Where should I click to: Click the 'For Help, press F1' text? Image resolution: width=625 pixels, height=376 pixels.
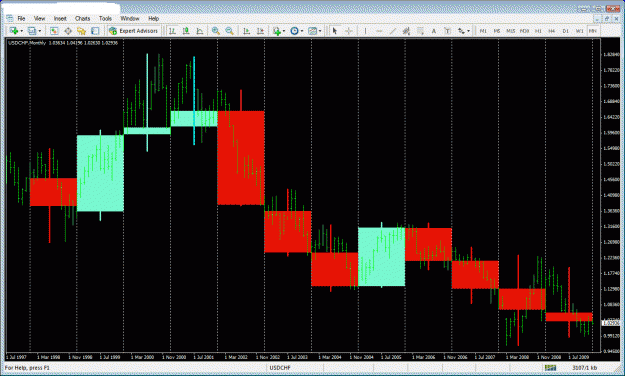[27, 368]
